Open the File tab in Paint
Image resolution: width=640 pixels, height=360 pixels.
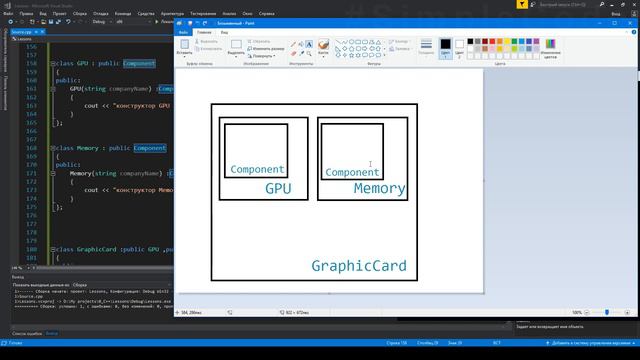pyautogui.click(x=183, y=32)
